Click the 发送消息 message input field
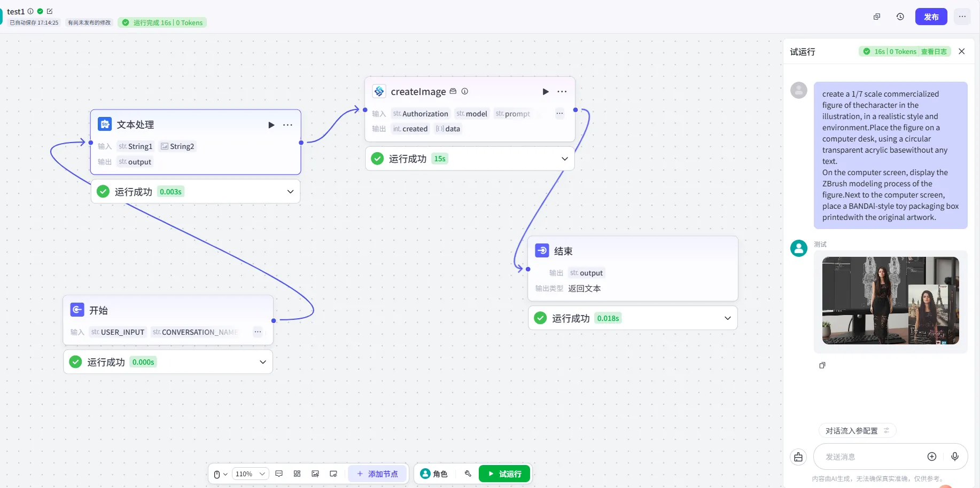 (x=871, y=457)
